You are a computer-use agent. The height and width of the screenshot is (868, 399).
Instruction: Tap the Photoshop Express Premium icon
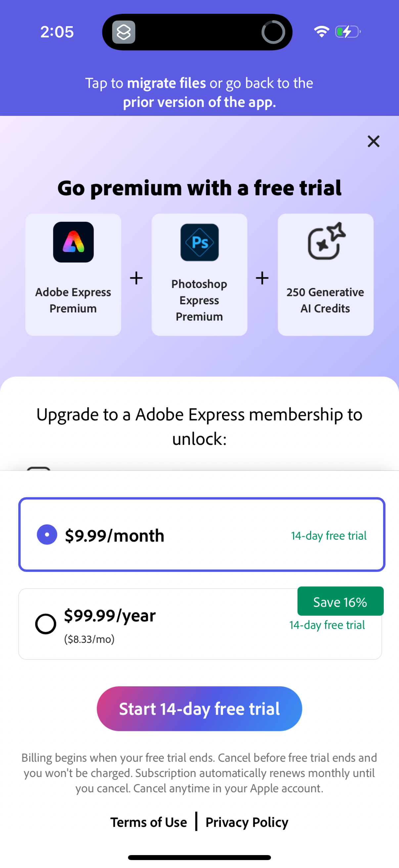pos(199,242)
